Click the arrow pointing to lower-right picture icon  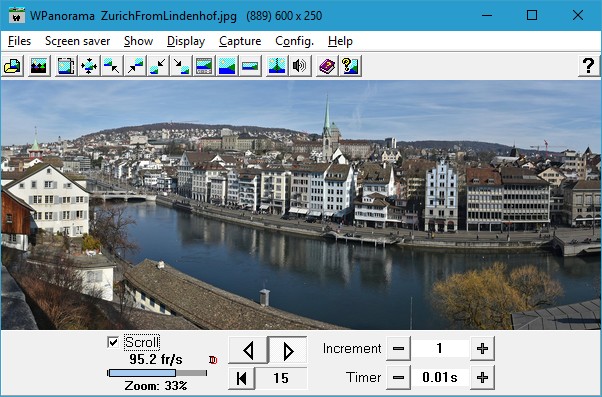click(181, 66)
